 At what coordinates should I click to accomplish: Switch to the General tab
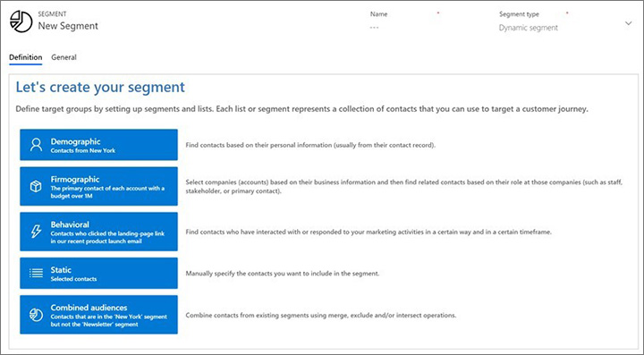(x=64, y=57)
